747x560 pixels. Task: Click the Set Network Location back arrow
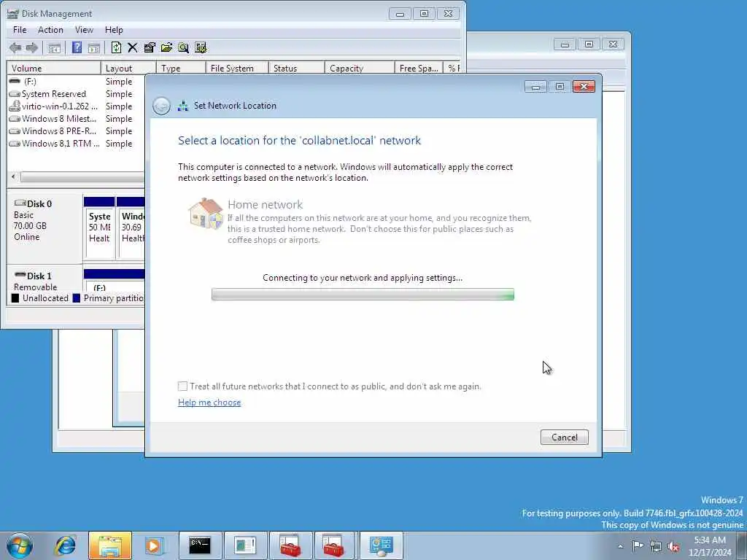(161, 106)
